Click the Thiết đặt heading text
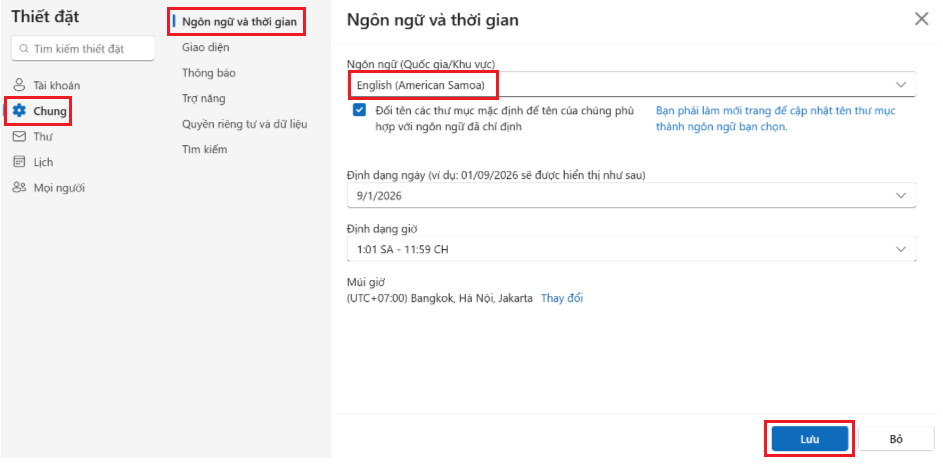This screenshot has height=465, width=943. click(x=45, y=17)
